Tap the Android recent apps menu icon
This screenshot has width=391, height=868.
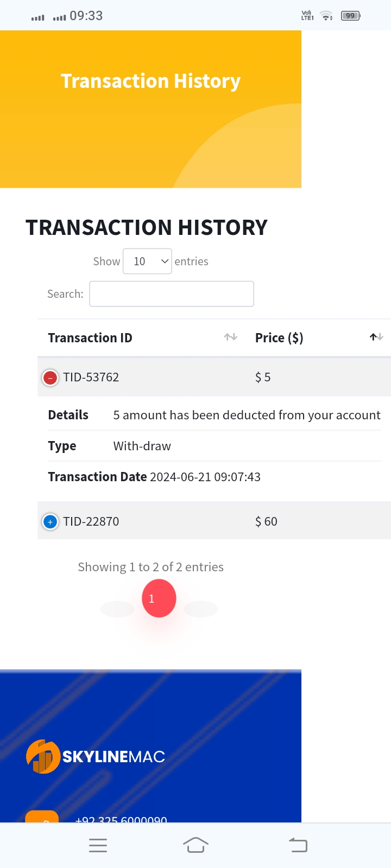click(98, 845)
